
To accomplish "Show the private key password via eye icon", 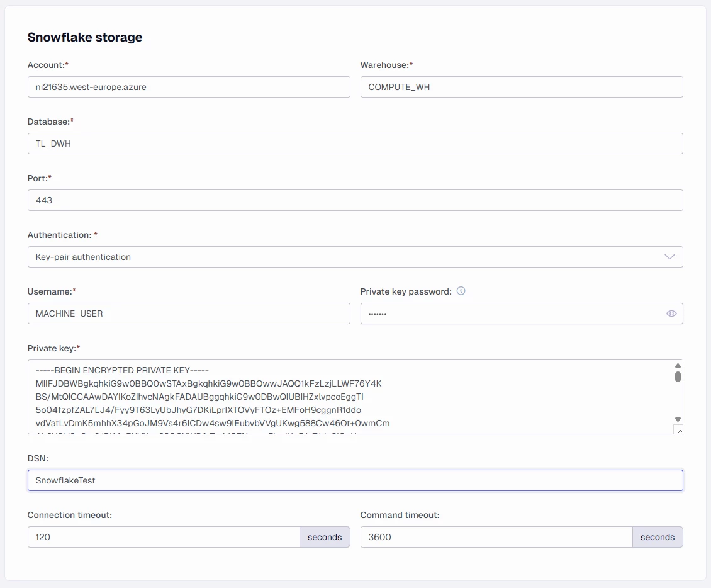I will [671, 314].
